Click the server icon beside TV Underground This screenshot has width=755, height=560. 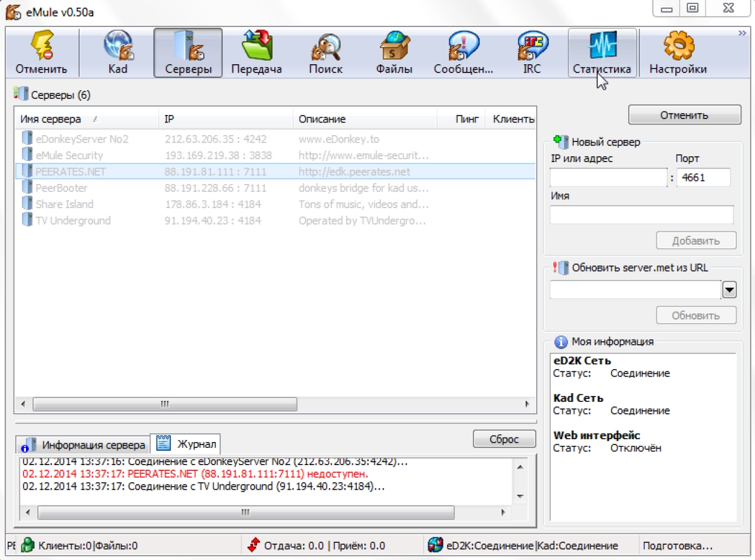coord(27,220)
